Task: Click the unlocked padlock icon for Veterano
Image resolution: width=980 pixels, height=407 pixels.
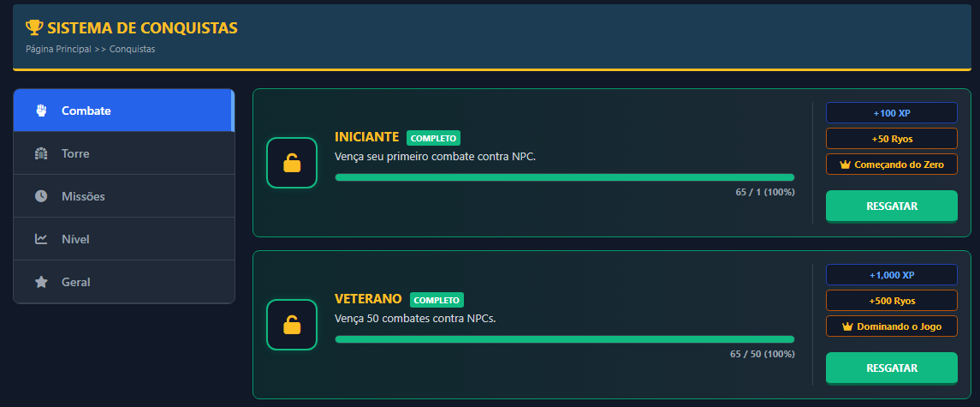Action: coord(292,325)
